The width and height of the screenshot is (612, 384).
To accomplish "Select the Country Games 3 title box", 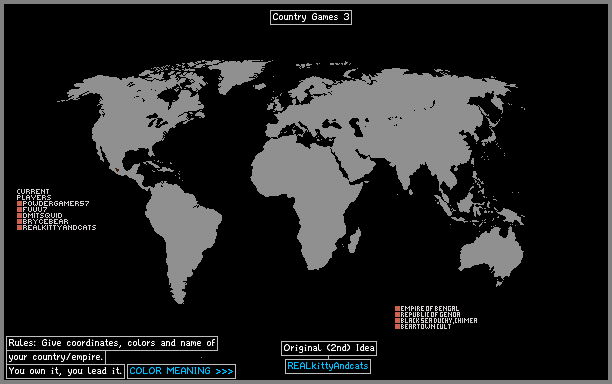I will tap(311, 17).
